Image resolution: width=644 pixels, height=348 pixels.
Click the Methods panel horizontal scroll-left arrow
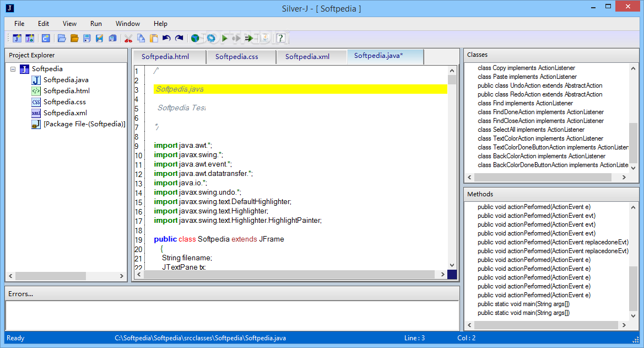click(470, 325)
